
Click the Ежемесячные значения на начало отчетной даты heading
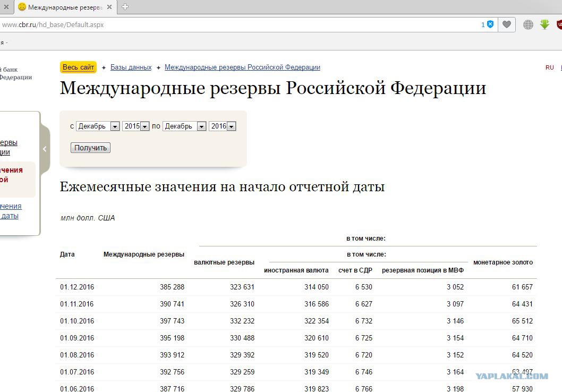pos(222,186)
